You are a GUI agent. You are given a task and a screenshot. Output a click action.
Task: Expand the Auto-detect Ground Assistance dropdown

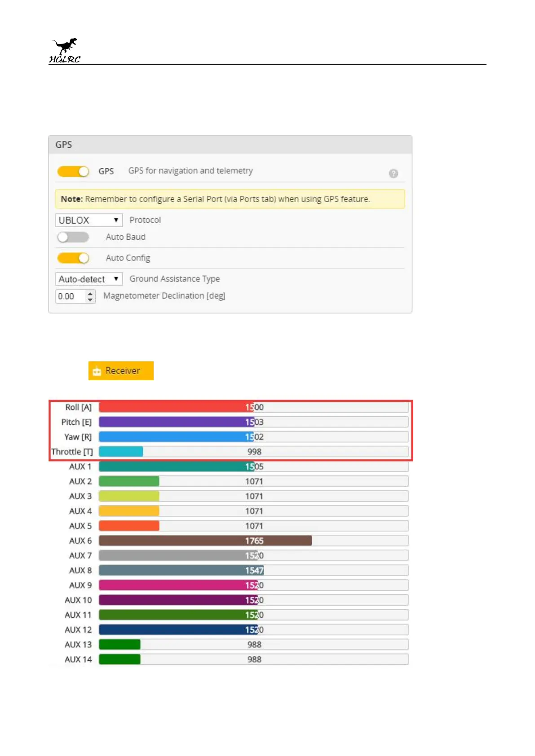tap(89, 279)
